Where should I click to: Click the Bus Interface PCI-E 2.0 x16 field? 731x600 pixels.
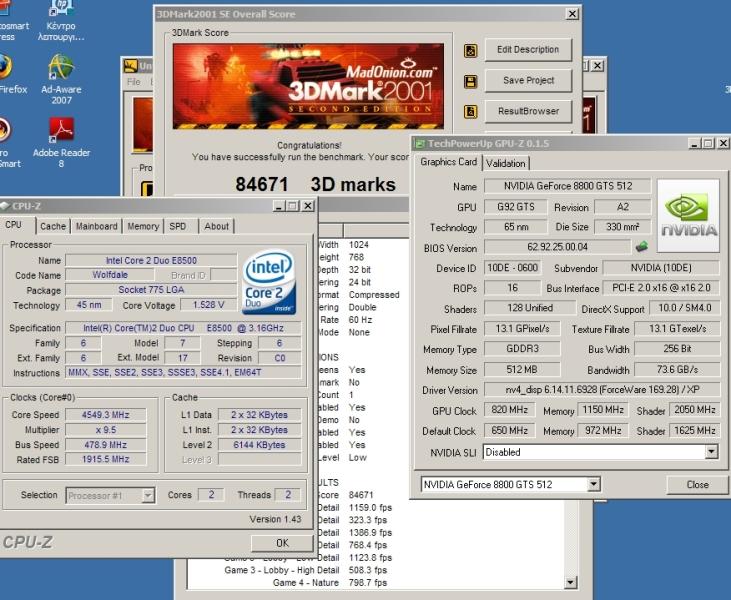coord(661,288)
